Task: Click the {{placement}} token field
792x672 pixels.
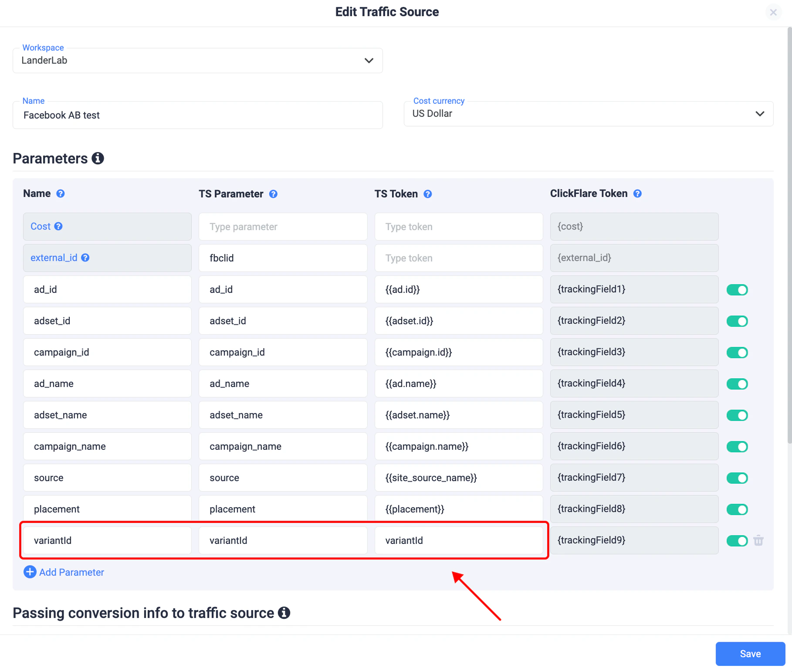Action: tap(459, 509)
